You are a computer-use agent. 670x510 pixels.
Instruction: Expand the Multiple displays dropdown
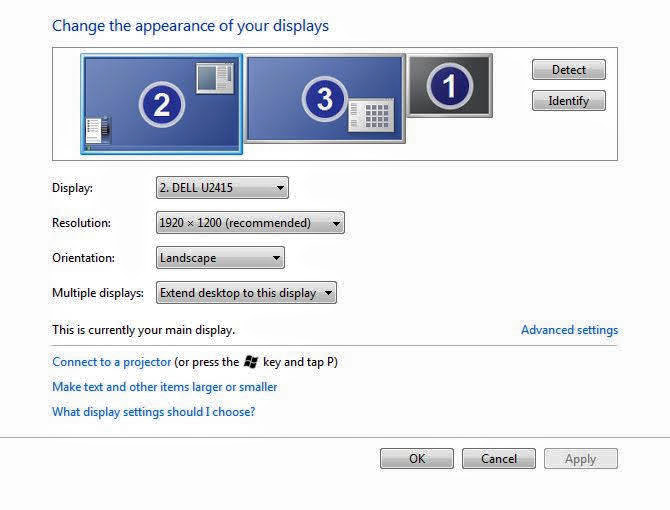(x=246, y=293)
